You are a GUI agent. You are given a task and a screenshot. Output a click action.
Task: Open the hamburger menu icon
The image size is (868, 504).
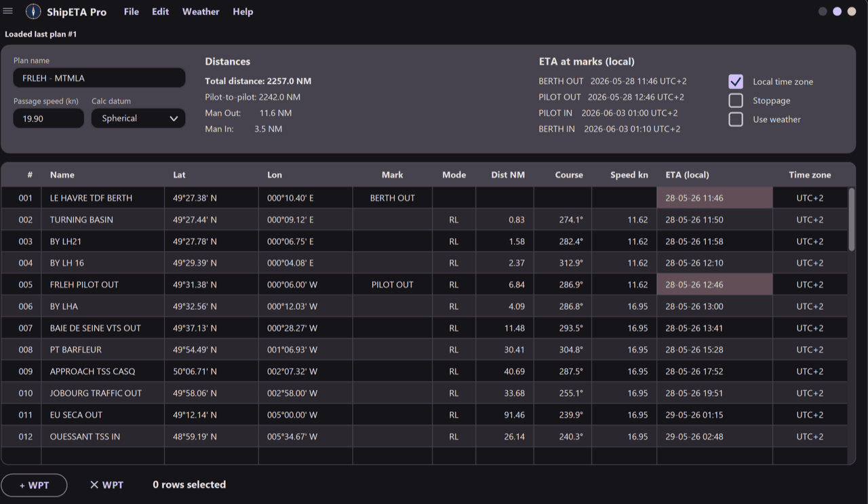click(8, 12)
